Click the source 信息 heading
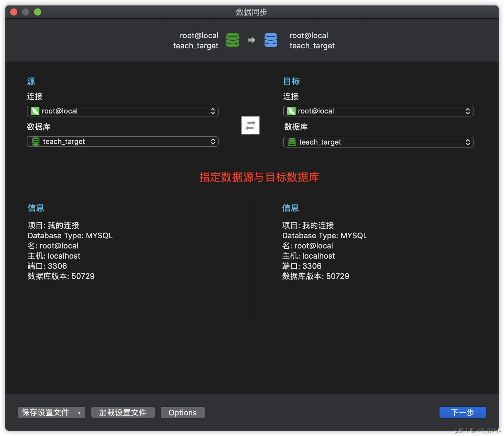The height and width of the screenshot is (436, 504). (36, 208)
